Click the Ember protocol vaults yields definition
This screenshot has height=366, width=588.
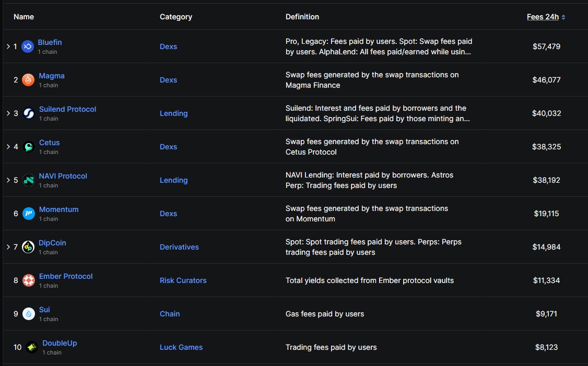369,280
